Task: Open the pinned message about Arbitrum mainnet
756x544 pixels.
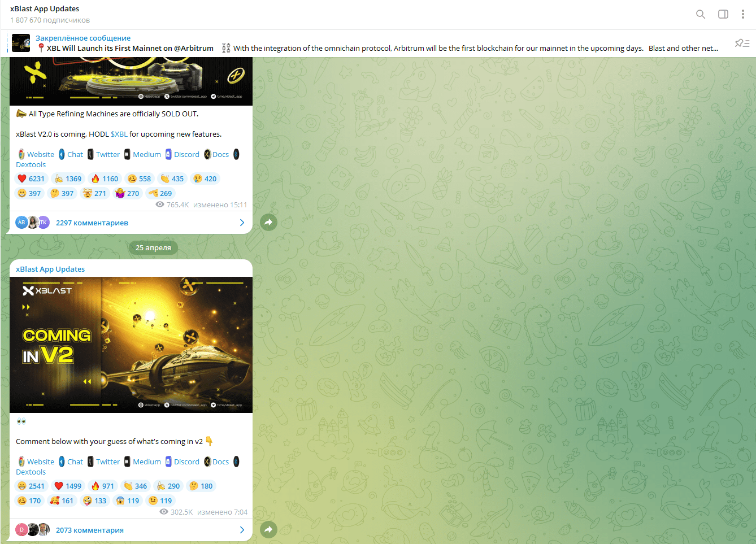Action: pyautogui.click(x=377, y=43)
